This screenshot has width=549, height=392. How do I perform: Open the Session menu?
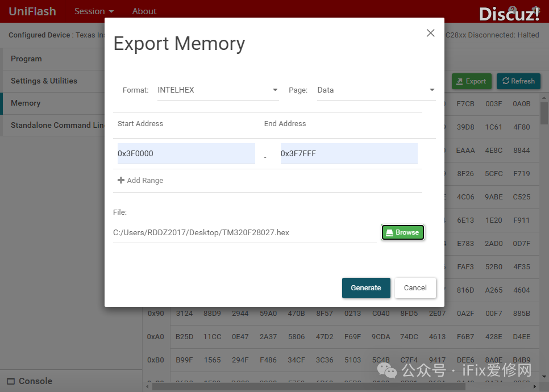(94, 11)
